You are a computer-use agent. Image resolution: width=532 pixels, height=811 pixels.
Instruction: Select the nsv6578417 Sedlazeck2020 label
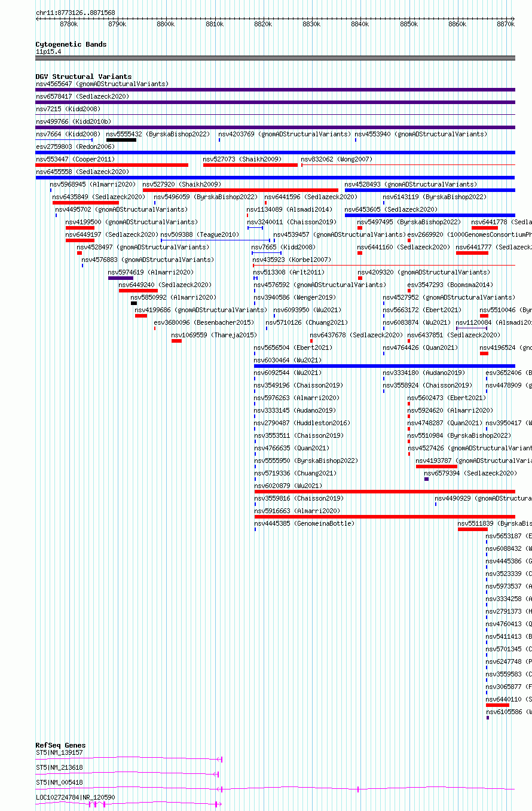click(82, 96)
